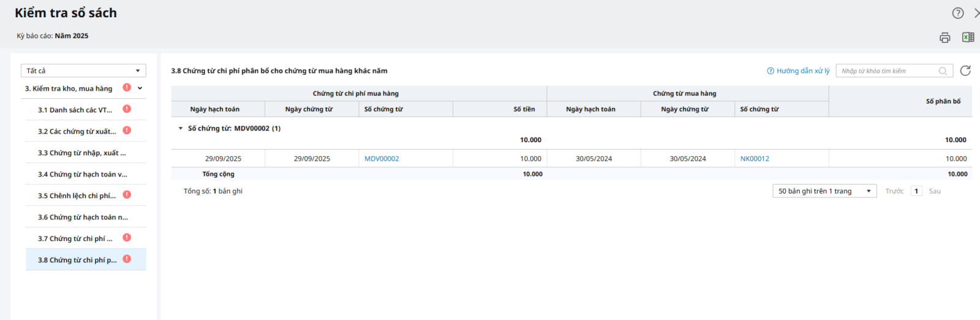Screen dimensions: 980x320
Task: Select 3.4 Chứng từ hạch toán item
Action: click(x=82, y=174)
